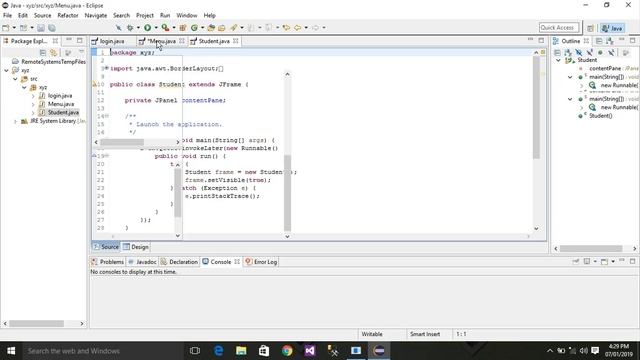
Task: Open the Declaration view tab
Action: point(179,262)
